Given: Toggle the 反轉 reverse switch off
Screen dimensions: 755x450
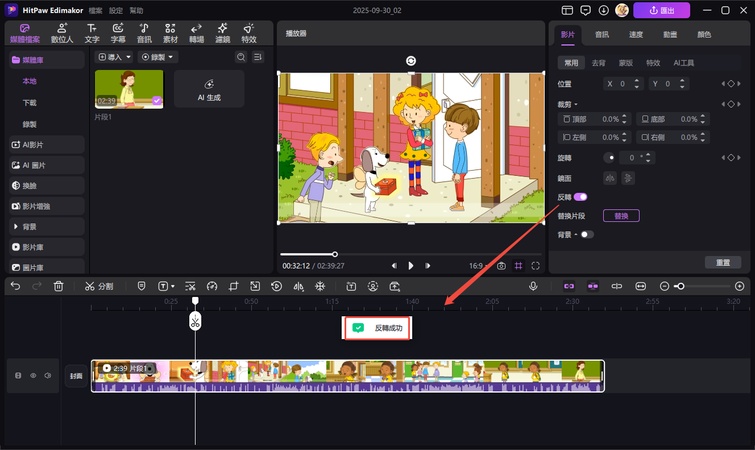Looking at the screenshot, I should tap(580, 197).
